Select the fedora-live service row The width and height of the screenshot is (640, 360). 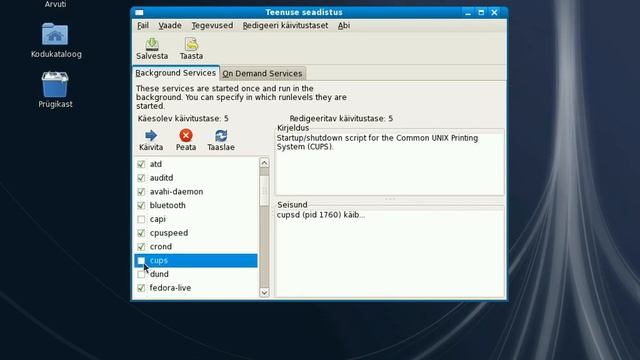coord(196,288)
